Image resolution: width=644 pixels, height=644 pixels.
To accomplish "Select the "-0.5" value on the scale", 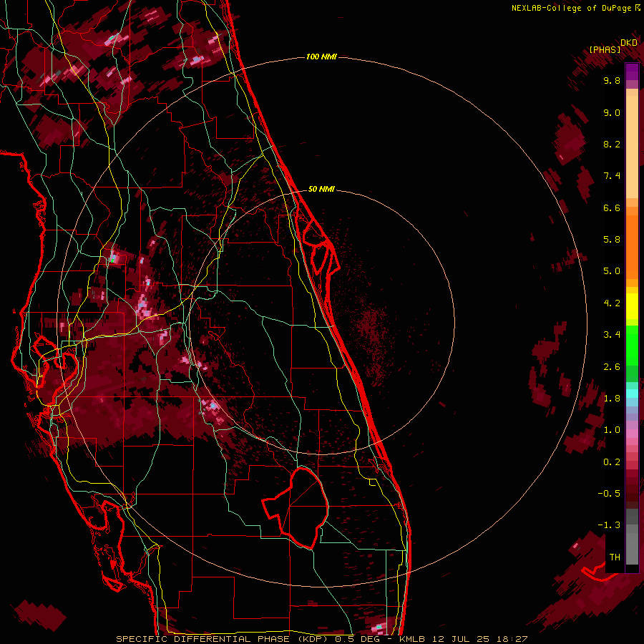I will click(x=609, y=494).
